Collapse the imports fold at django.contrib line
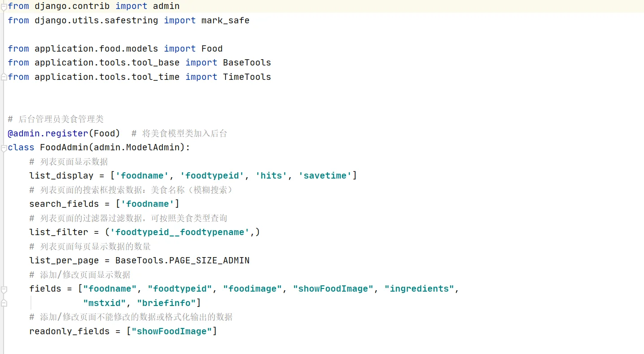 tap(4, 6)
